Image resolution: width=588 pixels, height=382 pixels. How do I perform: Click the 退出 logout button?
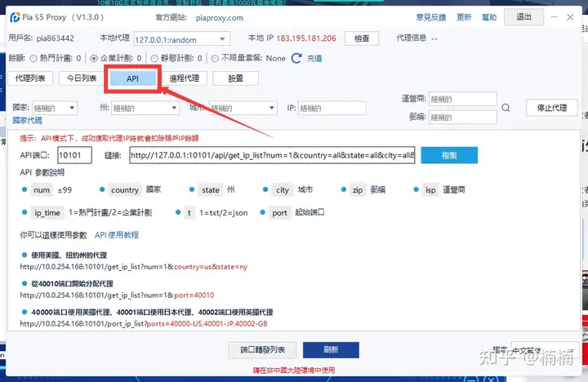pos(523,17)
